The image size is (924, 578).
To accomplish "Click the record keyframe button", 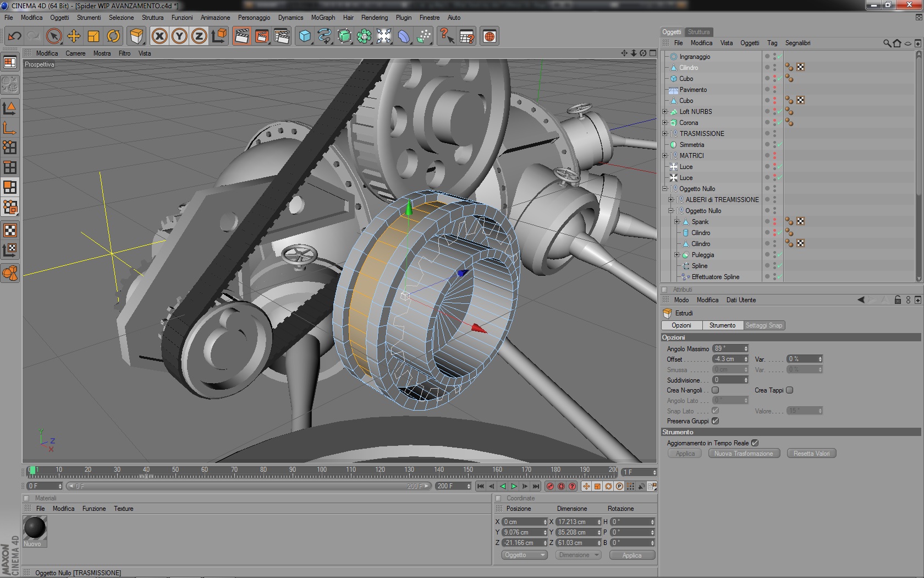I will [550, 486].
